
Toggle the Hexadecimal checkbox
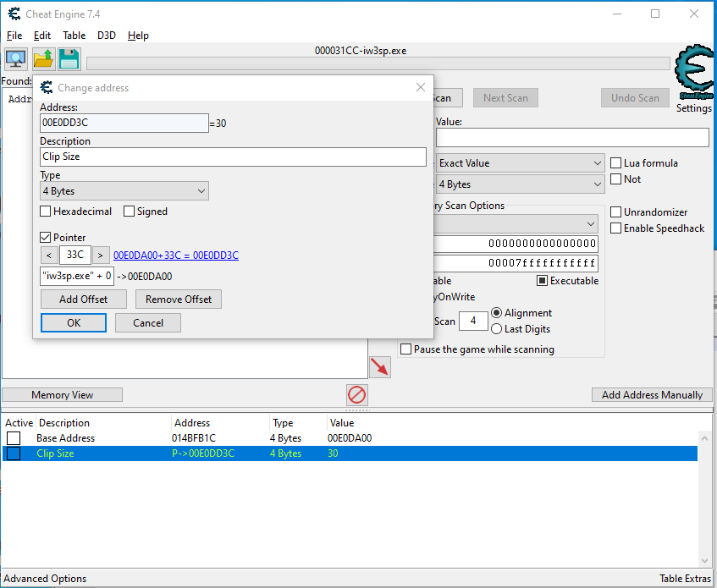click(45, 212)
